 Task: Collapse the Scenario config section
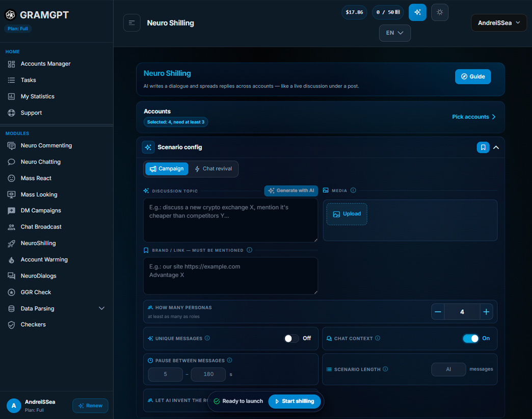pyautogui.click(x=496, y=148)
